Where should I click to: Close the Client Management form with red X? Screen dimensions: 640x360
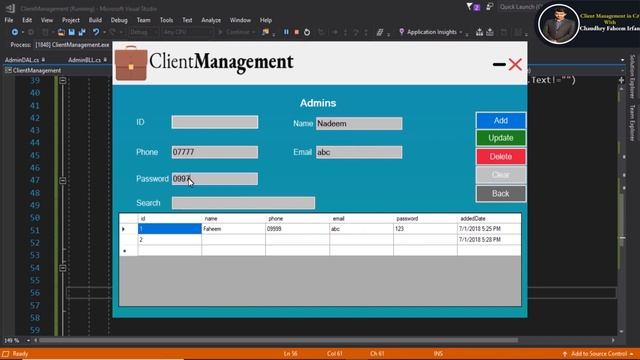(515, 64)
